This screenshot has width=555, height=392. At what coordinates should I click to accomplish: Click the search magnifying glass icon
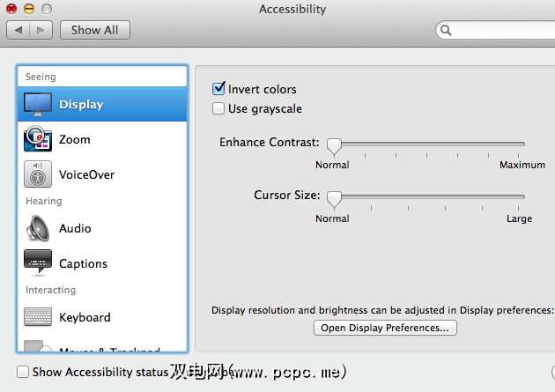(447, 30)
